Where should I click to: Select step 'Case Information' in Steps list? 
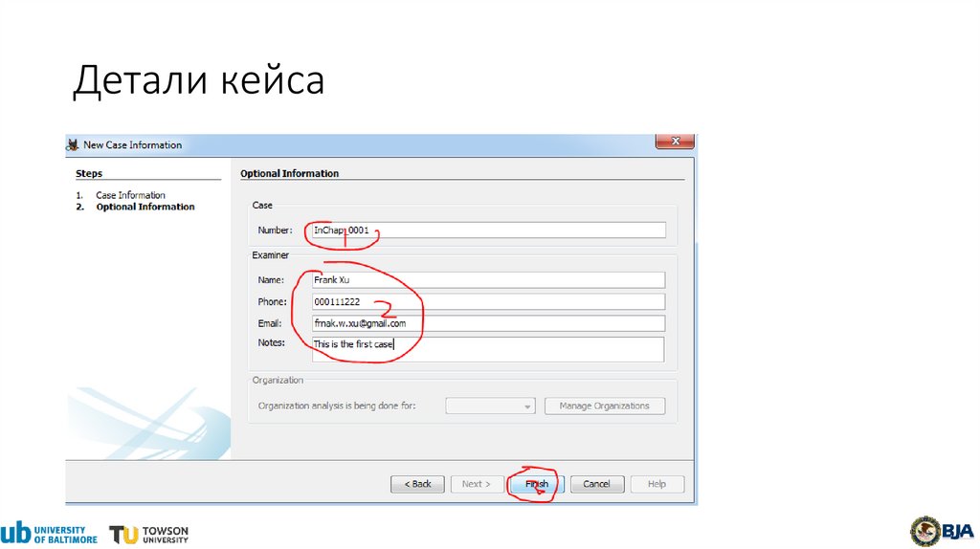pos(130,195)
